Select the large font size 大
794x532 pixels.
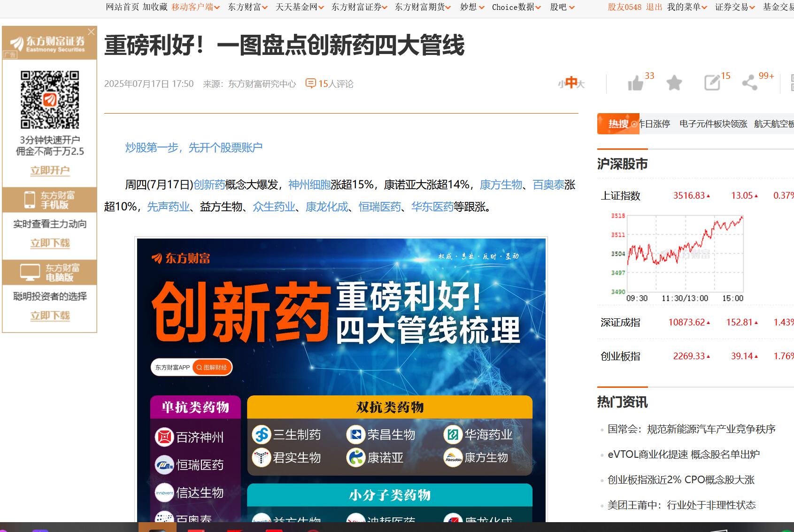point(581,85)
